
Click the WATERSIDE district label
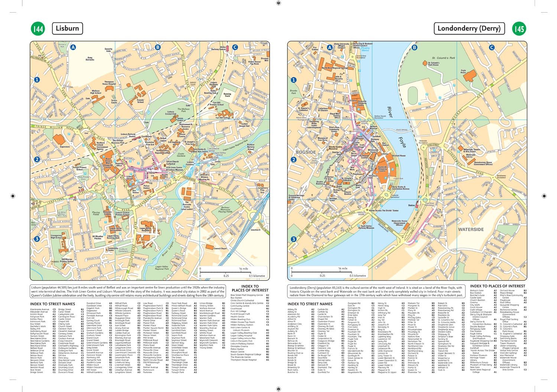click(470, 230)
